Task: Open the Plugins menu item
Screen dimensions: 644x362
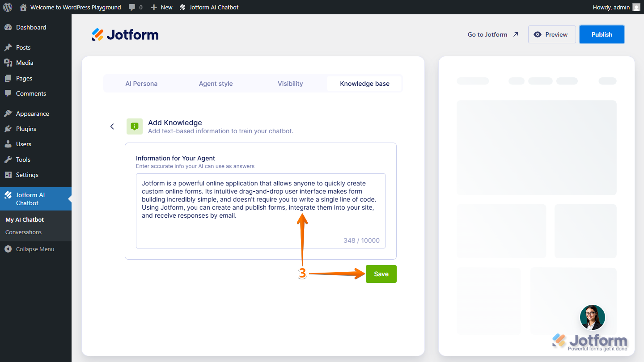Action: 36,129
